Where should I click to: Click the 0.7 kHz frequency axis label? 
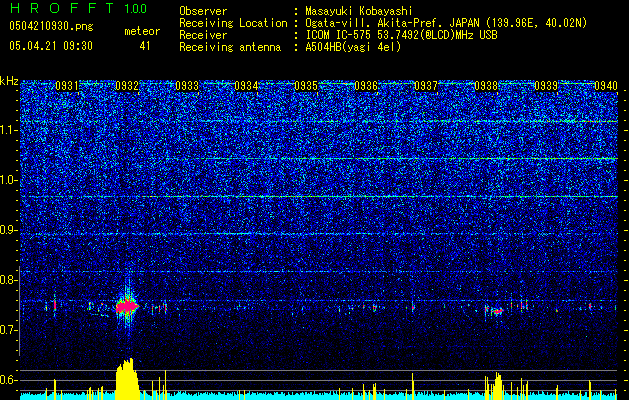(x=9, y=330)
